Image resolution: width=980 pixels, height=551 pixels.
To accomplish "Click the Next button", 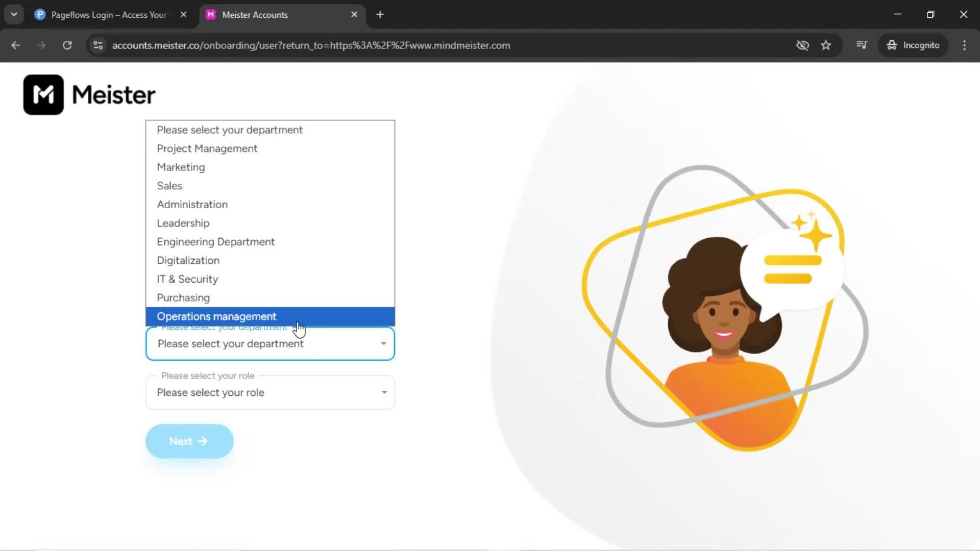I will tap(189, 441).
